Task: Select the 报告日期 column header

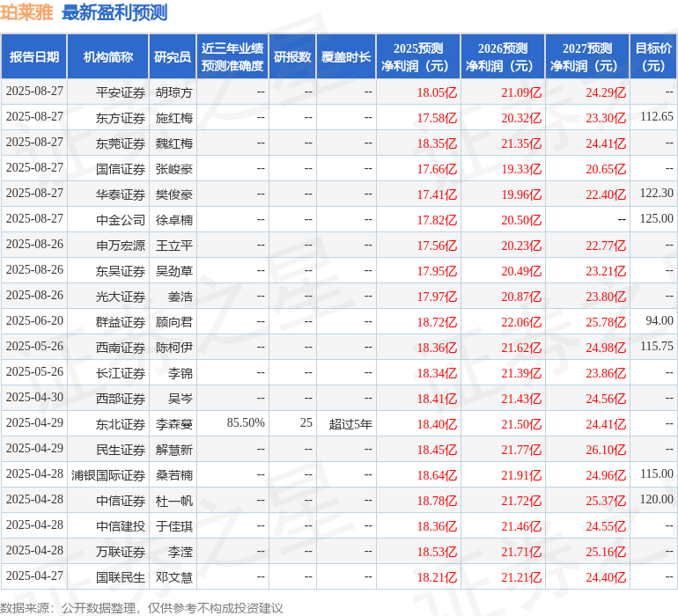Action: point(34,57)
